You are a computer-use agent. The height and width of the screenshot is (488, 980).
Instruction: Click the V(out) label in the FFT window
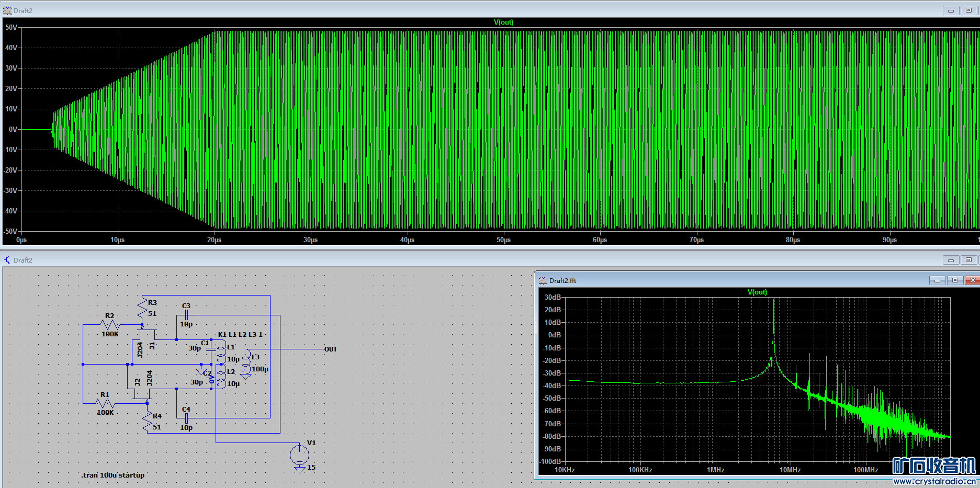click(757, 292)
